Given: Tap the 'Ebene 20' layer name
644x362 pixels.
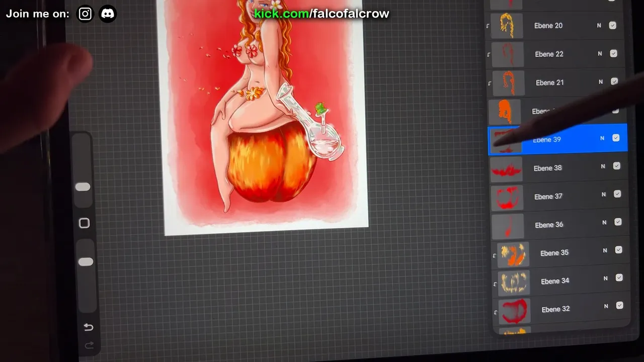Looking at the screenshot, I should tap(548, 26).
